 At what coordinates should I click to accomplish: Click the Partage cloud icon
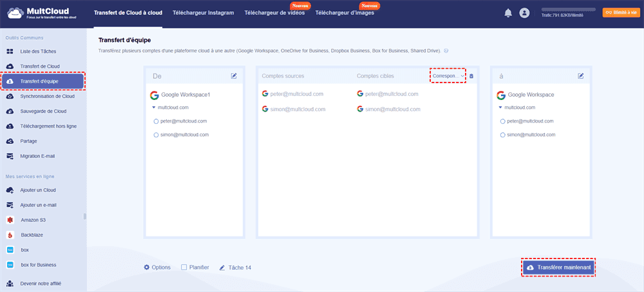coord(10,141)
